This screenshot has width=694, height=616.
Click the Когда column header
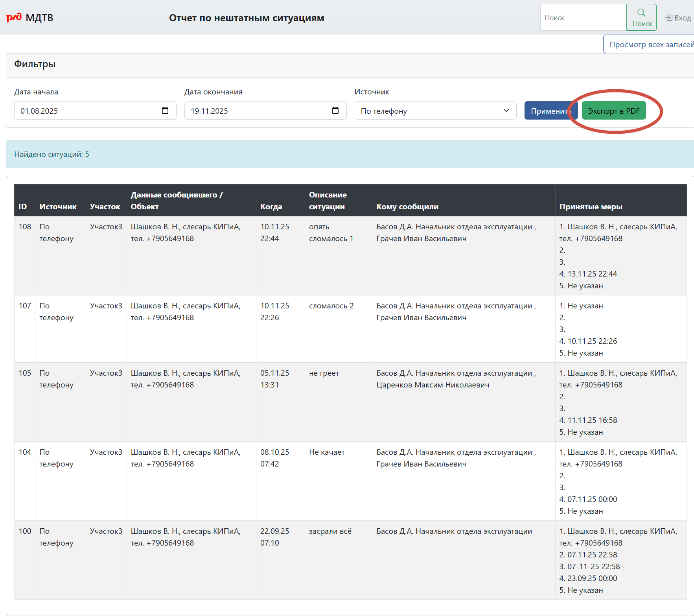pyautogui.click(x=271, y=207)
